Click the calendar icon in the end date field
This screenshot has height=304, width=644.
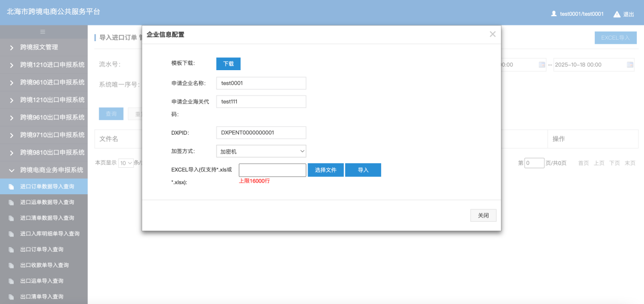click(x=630, y=65)
